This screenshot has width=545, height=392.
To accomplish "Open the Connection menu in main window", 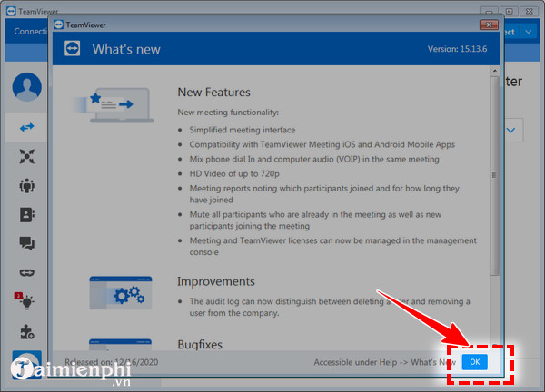I will 30,31.
